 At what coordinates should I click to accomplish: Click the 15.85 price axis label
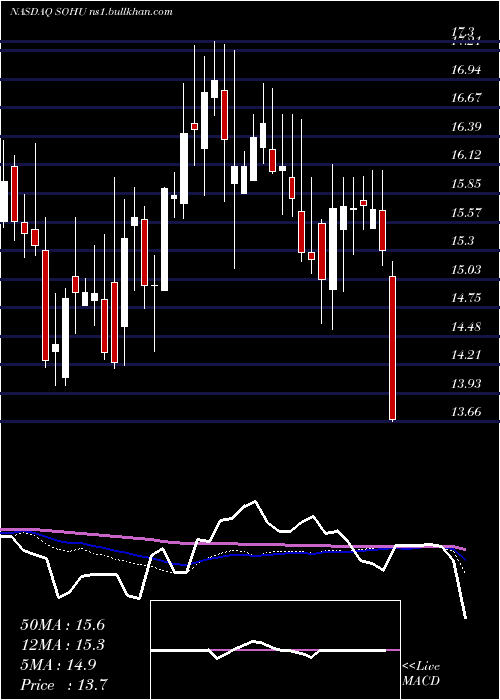tap(466, 184)
